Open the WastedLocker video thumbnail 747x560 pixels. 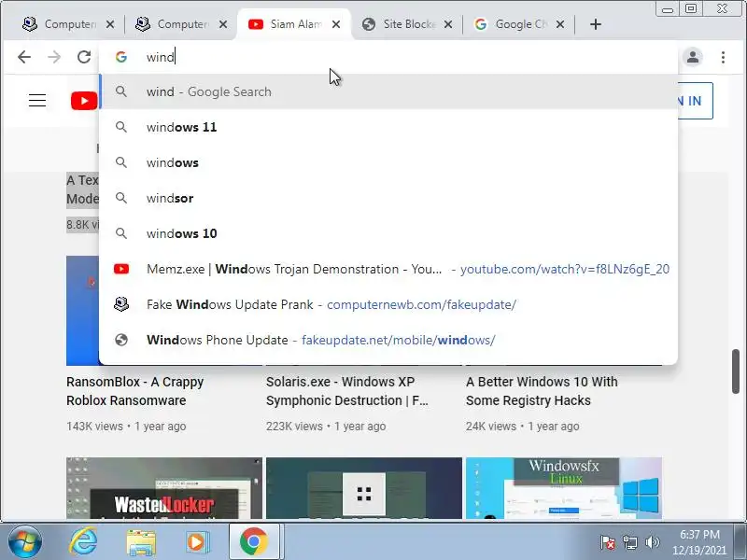click(164, 488)
